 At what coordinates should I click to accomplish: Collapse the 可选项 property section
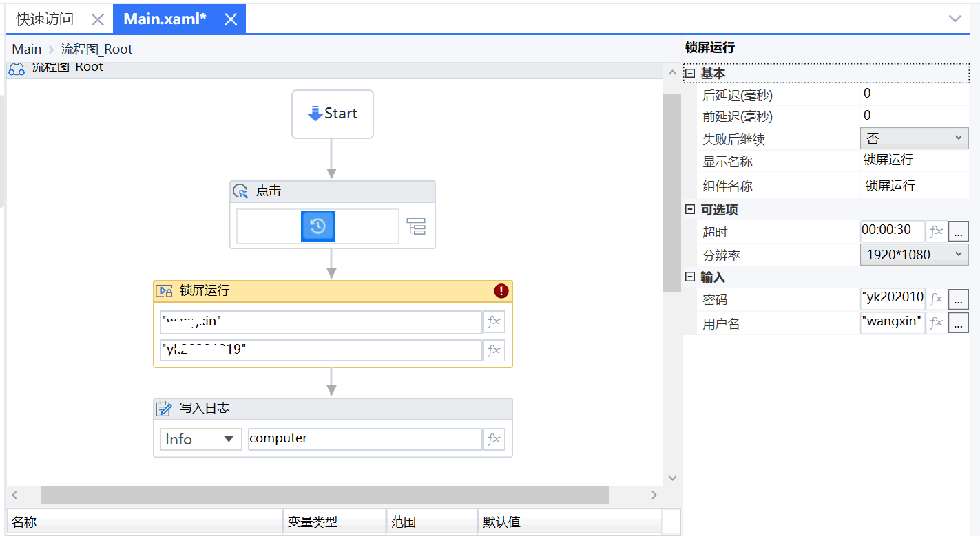(x=690, y=210)
